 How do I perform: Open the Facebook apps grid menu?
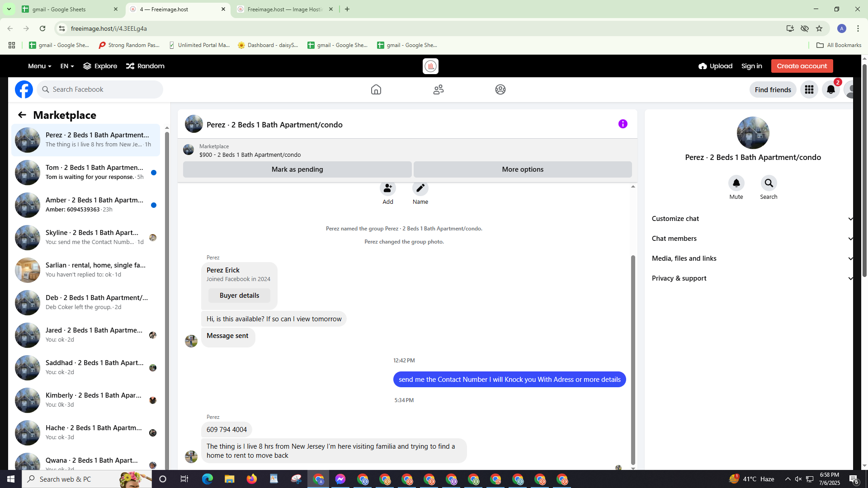click(809, 89)
